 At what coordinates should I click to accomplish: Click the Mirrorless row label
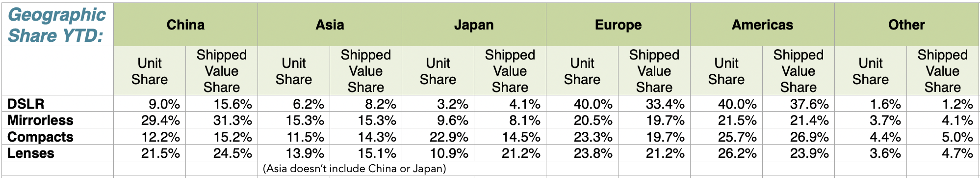click(x=40, y=120)
